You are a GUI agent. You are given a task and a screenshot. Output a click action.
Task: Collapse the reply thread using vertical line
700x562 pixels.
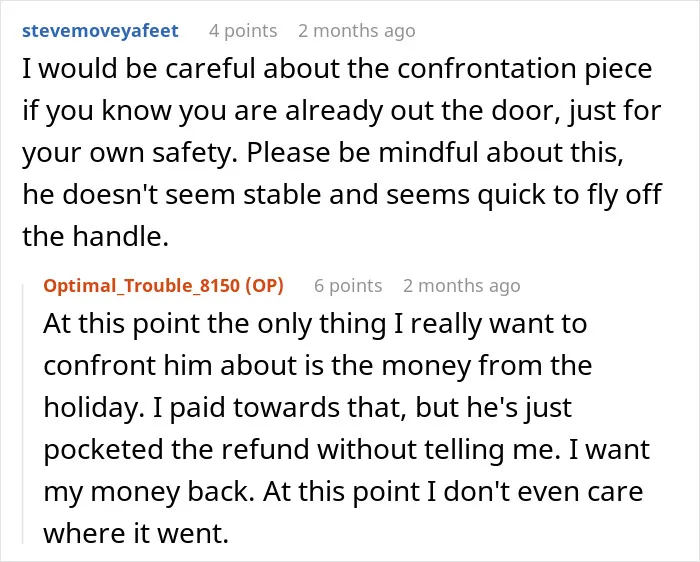[x=23, y=414]
